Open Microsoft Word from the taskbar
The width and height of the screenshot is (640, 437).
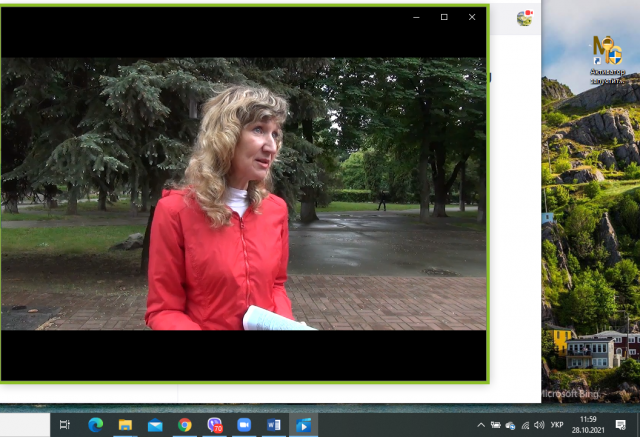[274, 425]
